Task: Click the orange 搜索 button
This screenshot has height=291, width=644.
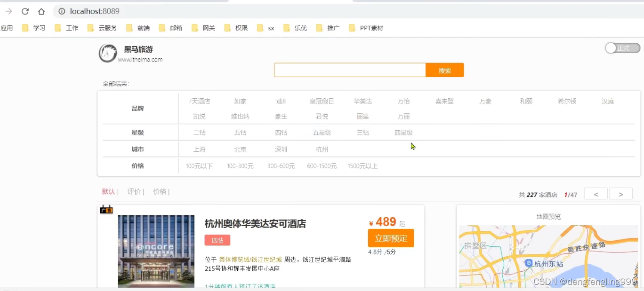Action: pyautogui.click(x=444, y=71)
